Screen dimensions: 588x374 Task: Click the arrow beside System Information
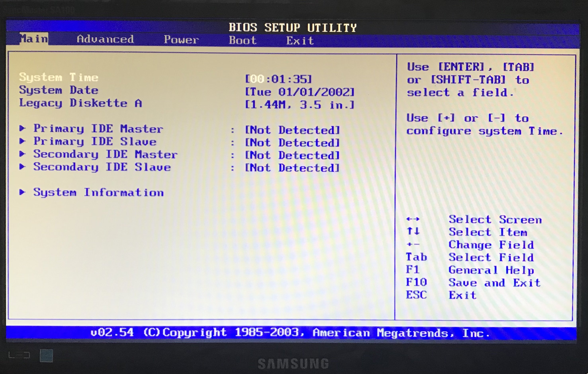click(22, 192)
